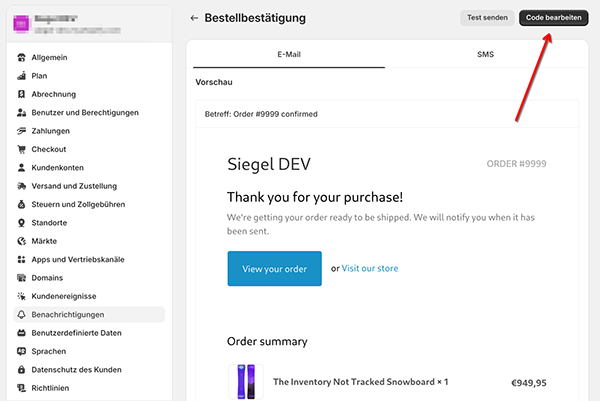Click the Sprachen language icon
Screen dimensions: 600x401
[22, 351]
